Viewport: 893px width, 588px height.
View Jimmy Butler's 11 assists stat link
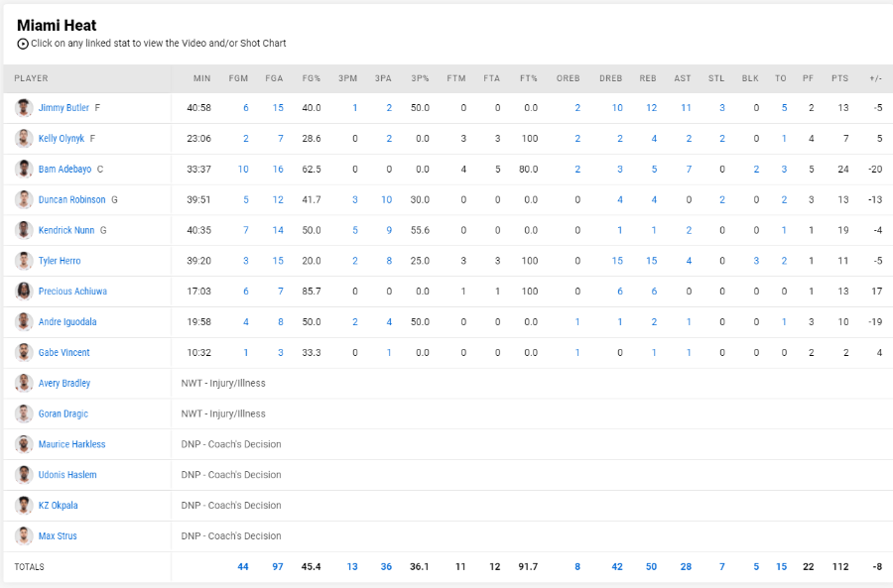pos(686,107)
